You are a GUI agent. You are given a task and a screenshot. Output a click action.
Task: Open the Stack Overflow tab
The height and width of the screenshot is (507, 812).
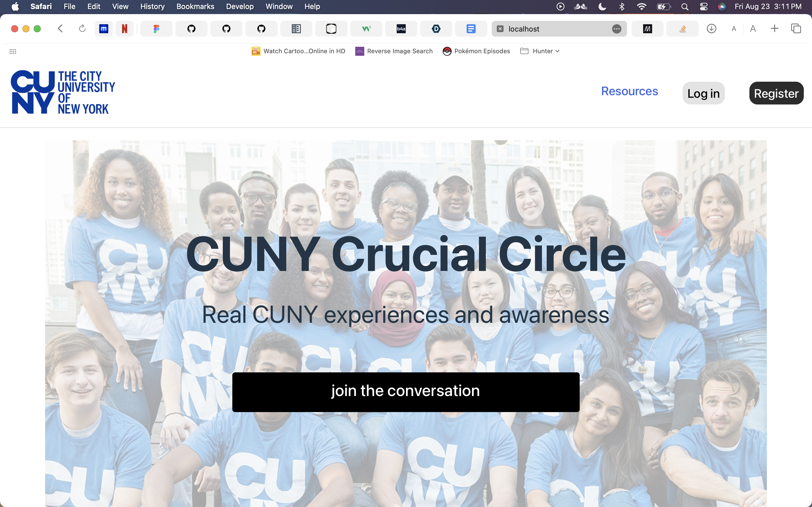tap(682, 29)
